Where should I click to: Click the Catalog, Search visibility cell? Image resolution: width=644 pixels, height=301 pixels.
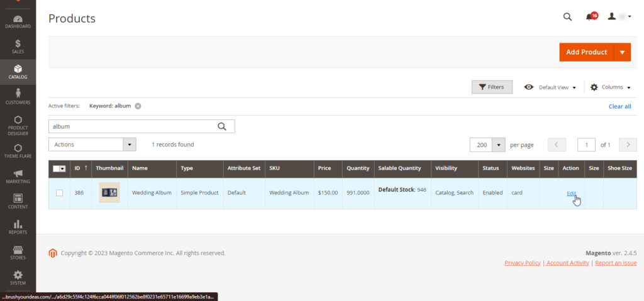[x=454, y=192]
